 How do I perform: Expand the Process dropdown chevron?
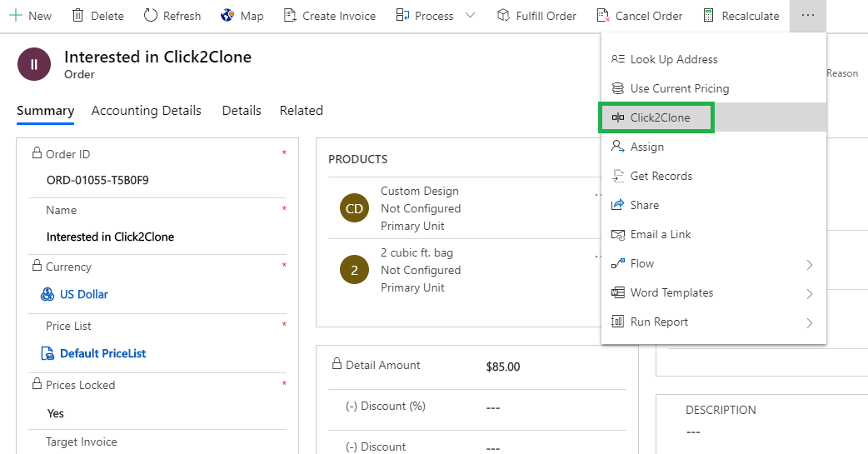[470, 16]
